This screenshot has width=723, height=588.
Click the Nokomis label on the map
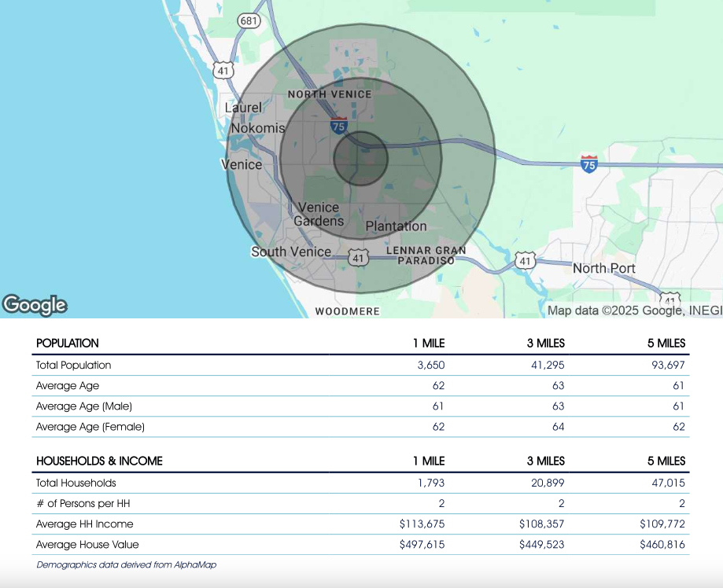coord(257,128)
